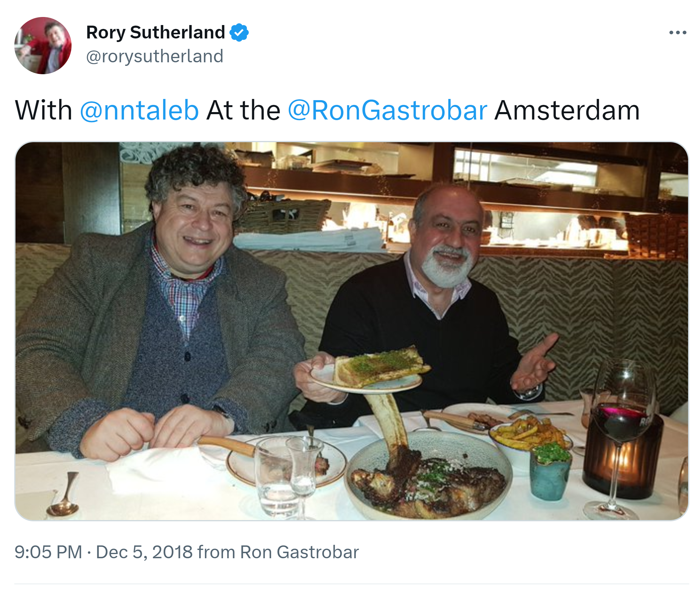Screen dimensions: 700x594
Task: Click the Dec 5, 2018 date
Action: click(x=144, y=552)
